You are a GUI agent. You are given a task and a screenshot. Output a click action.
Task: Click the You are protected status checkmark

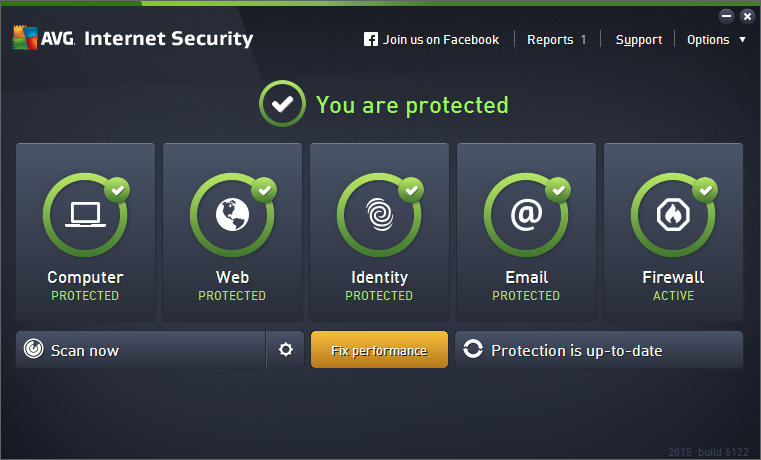point(282,104)
